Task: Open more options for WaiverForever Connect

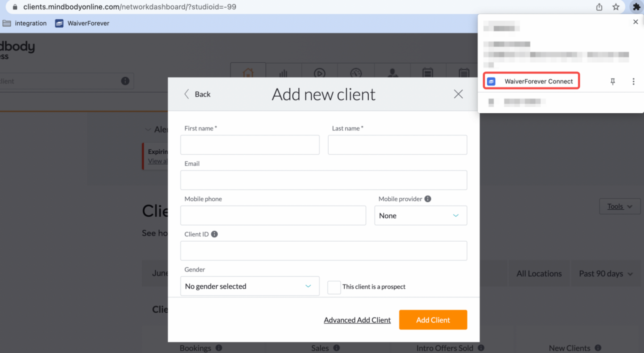Action: pyautogui.click(x=633, y=81)
